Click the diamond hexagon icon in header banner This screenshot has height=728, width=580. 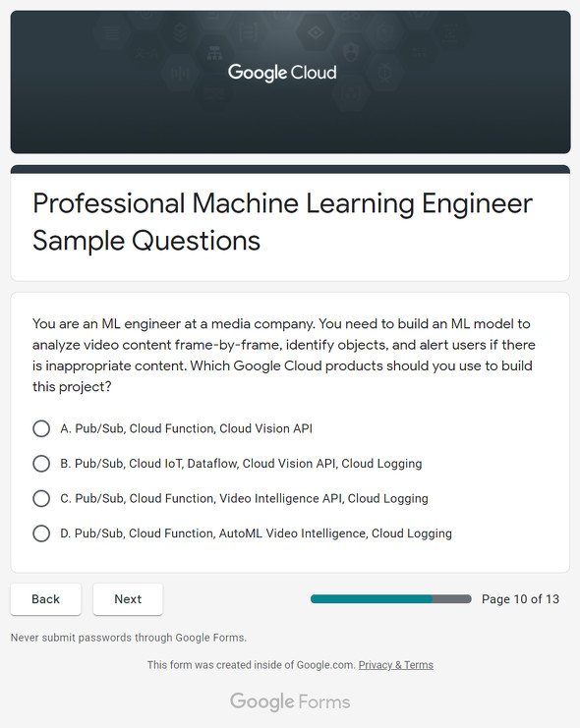pyautogui.click(x=316, y=32)
